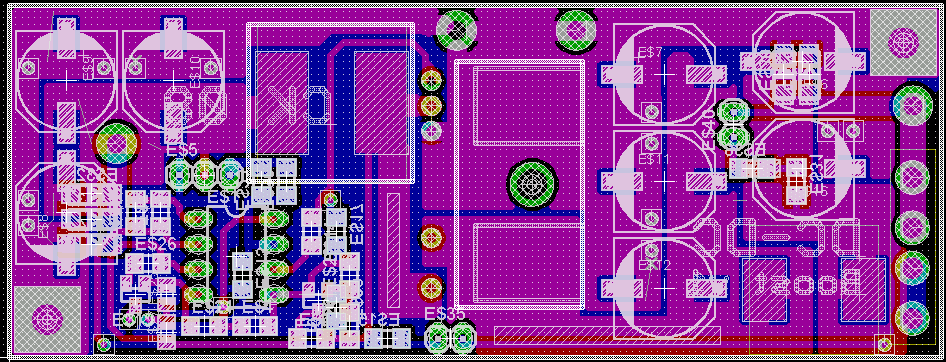
Task: Click the left green pad below E$35
Action: 437,337
